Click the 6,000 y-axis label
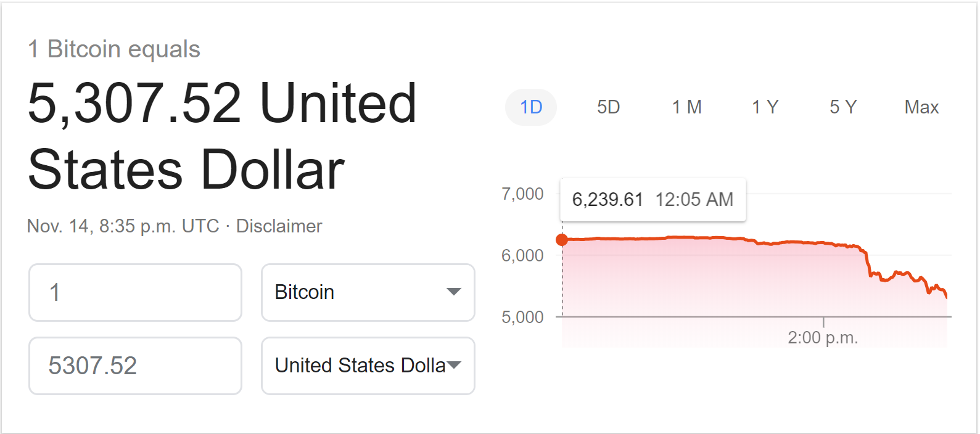Screen dimensions: 980x434 522,255
